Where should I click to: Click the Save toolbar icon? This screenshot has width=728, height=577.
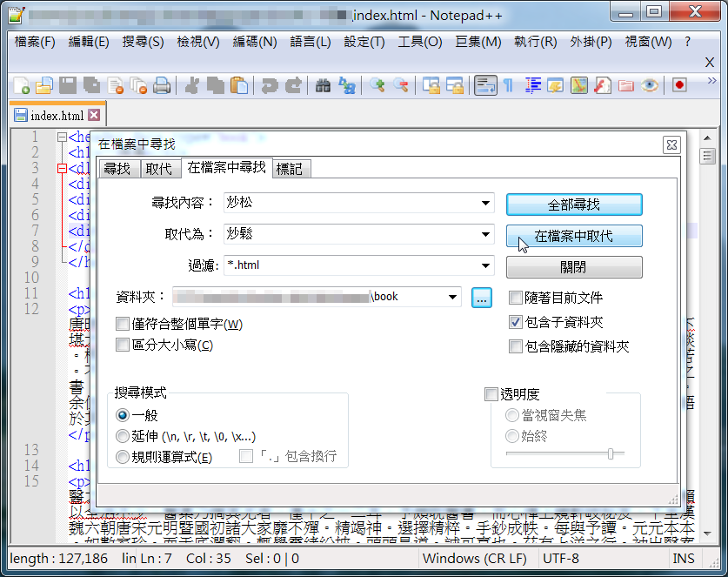68,85
